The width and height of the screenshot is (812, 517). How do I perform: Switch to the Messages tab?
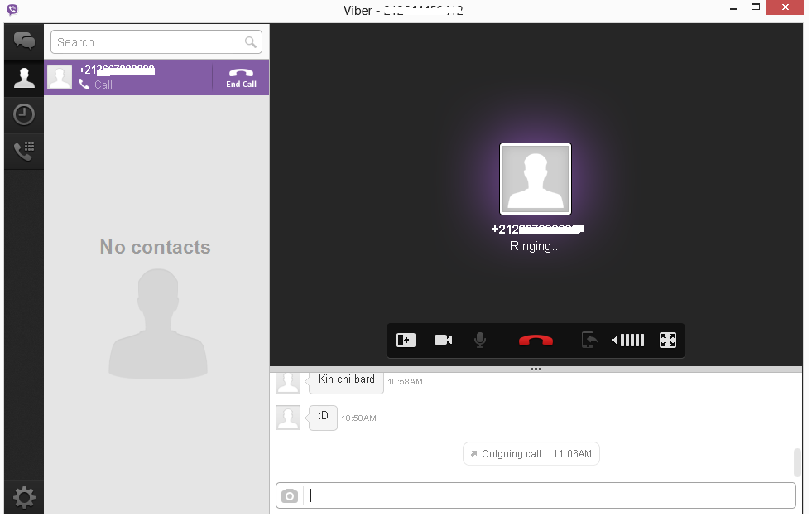[x=23, y=41]
